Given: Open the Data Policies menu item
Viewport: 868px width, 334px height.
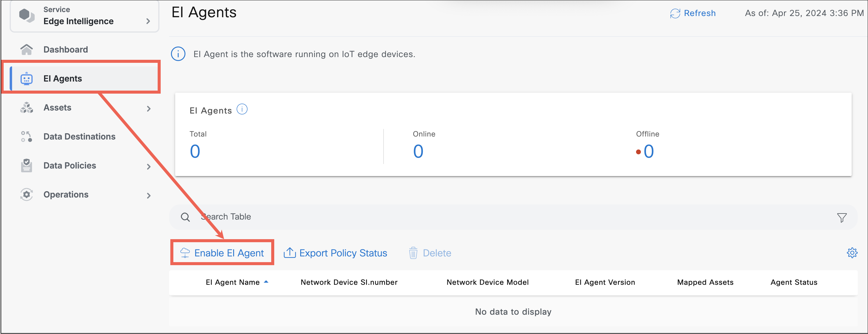Looking at the screenshot, I should pos(70,165).
